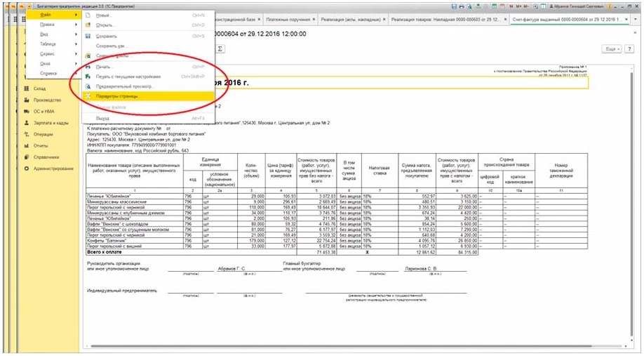644x356 pixels.
Task: Open the calendar icon in title bar
Action: click(x=502, y=6)
